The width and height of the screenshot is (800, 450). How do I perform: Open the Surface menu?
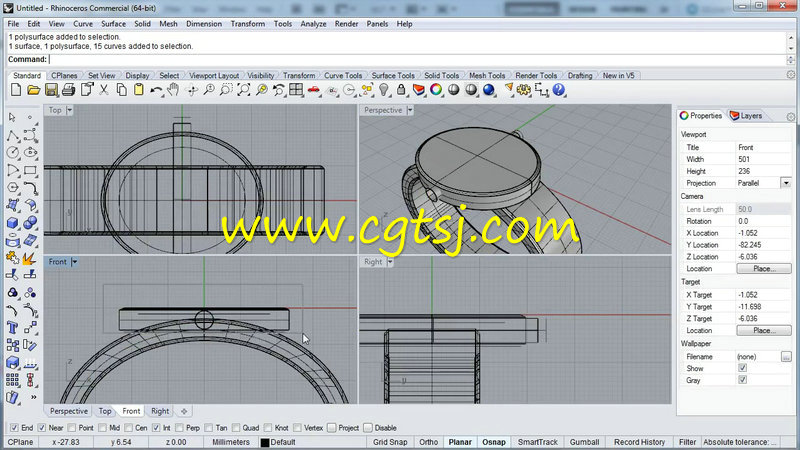point(113,24)
